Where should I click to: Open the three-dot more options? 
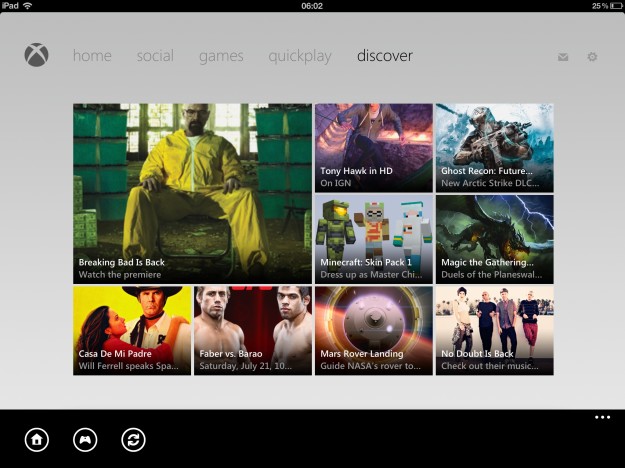(602, 417)
